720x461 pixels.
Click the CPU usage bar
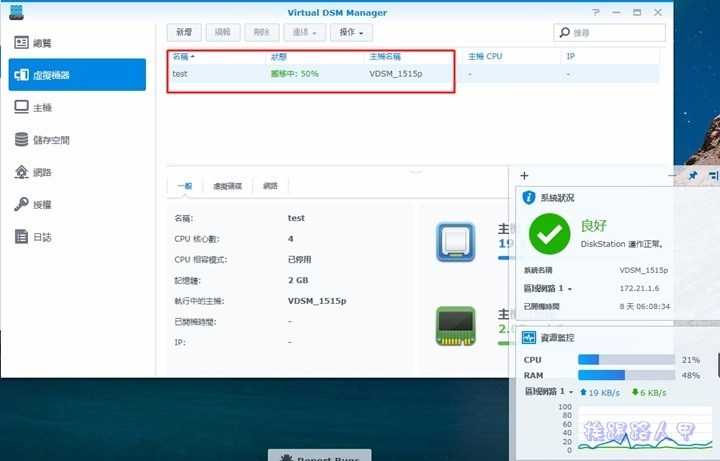click(626, 359)
